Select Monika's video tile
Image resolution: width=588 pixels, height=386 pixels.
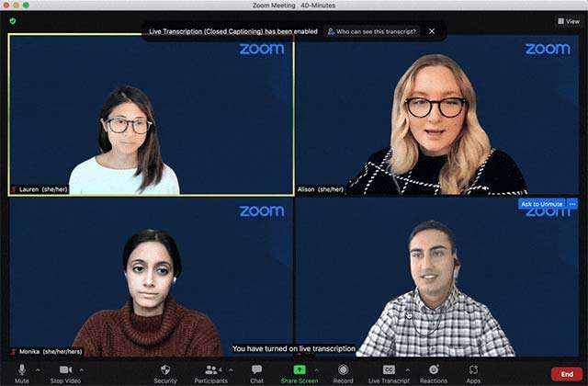pyautogui.click(x=151, y=278)
